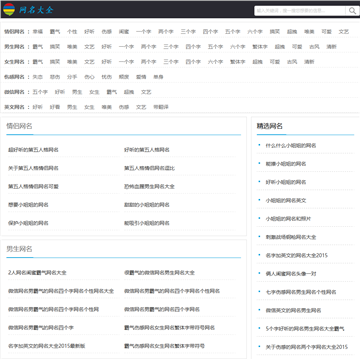Open 幸福 in the 情侣网名 row
Image resolution: width=360 pixels, height=360 pixels.
tap(38, 32)
